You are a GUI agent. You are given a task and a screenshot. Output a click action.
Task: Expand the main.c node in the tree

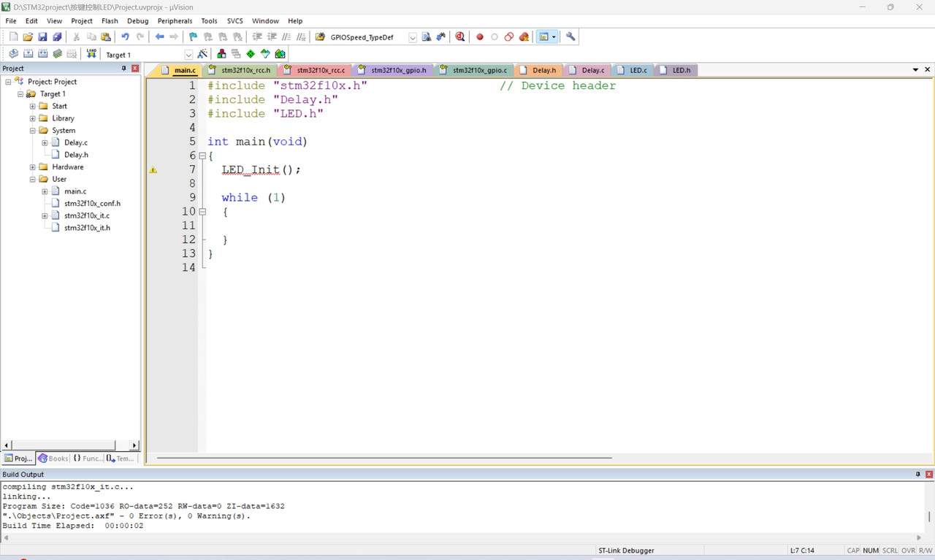coord(45,191)
